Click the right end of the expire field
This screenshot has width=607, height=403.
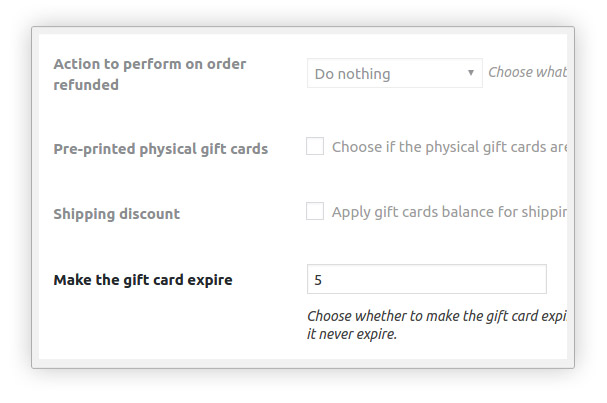pos(536,279)
